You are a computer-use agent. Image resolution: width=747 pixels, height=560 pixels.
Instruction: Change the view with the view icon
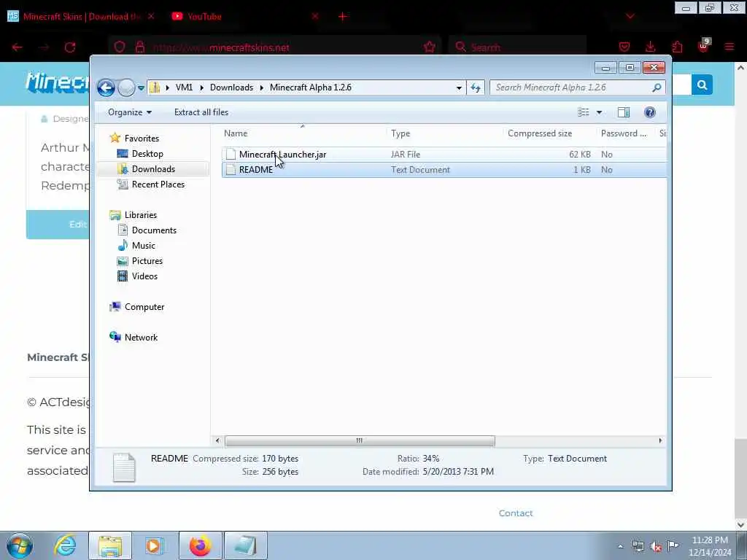(x=584, y=112)
